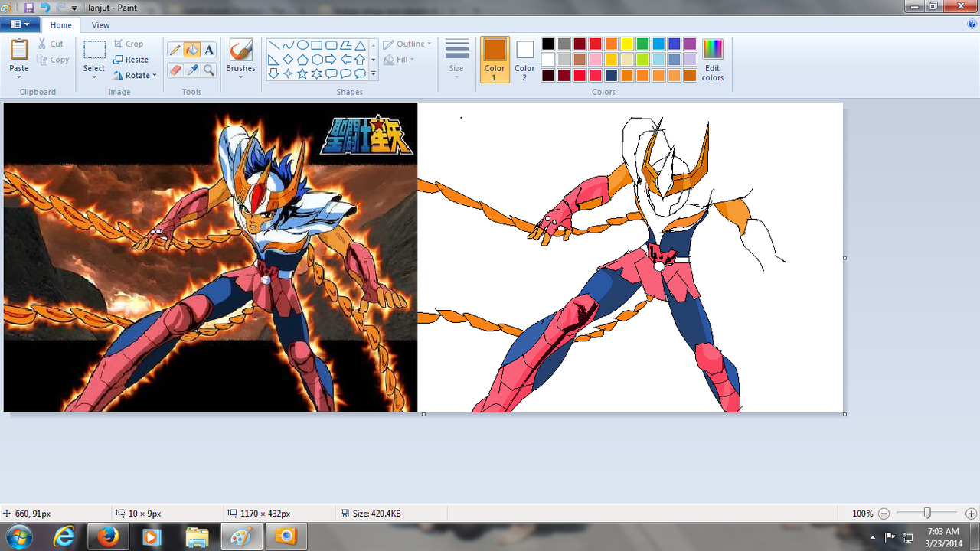Screen dimensions: 980x551
Task: Click the Resize button
Action: [x=131, y=60]
